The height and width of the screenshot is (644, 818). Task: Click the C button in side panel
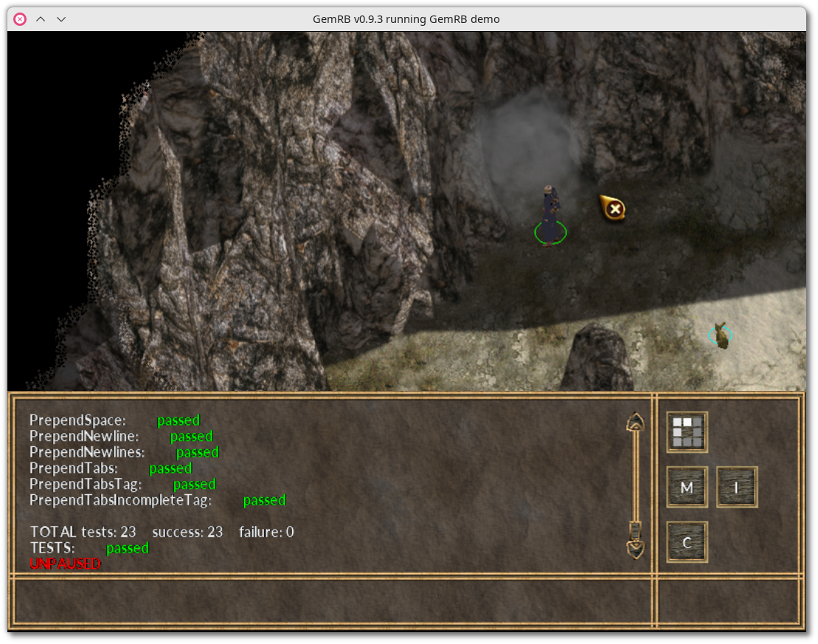pos(687,542)
